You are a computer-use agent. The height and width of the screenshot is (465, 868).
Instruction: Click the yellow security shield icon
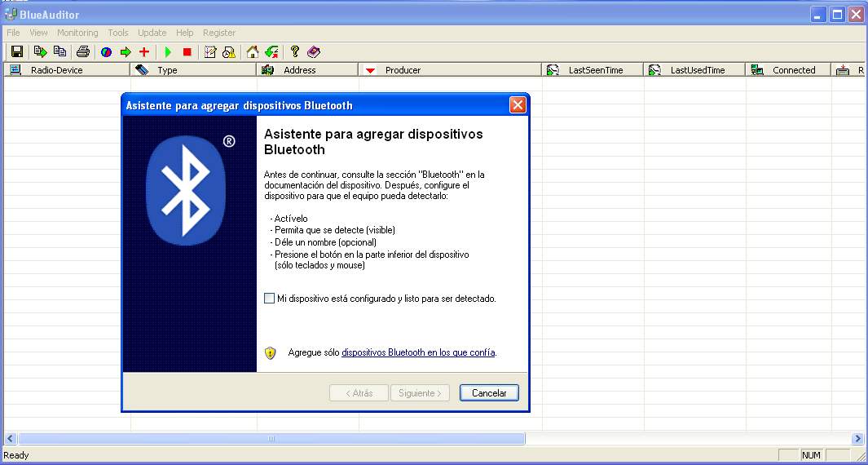coord(270,353)
